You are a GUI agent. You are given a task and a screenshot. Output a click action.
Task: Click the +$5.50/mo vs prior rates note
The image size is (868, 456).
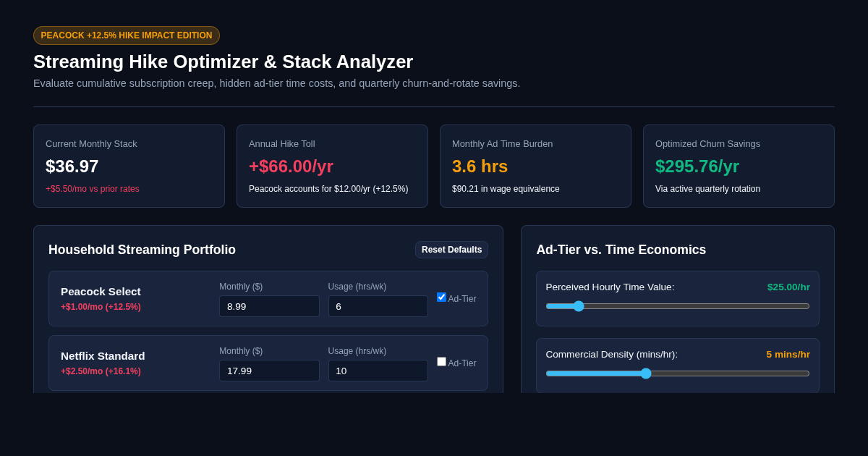pyautogui.click(x=93, y=189)
